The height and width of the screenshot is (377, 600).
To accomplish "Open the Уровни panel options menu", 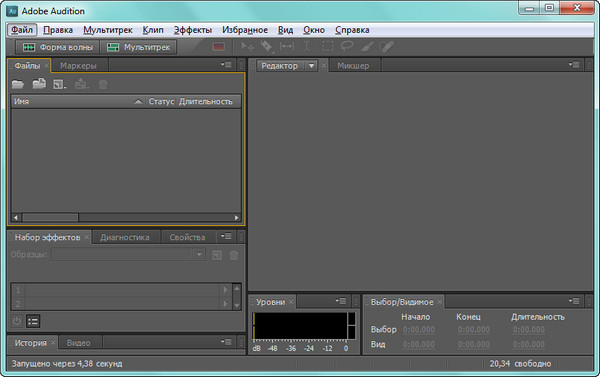I will pos(341,301).
